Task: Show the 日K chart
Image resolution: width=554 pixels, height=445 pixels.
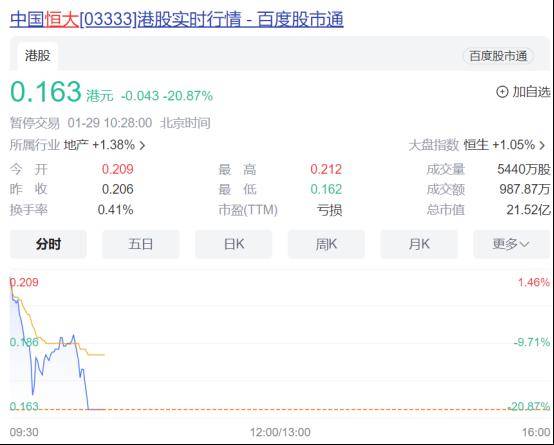Action: [x=234, y=244]
